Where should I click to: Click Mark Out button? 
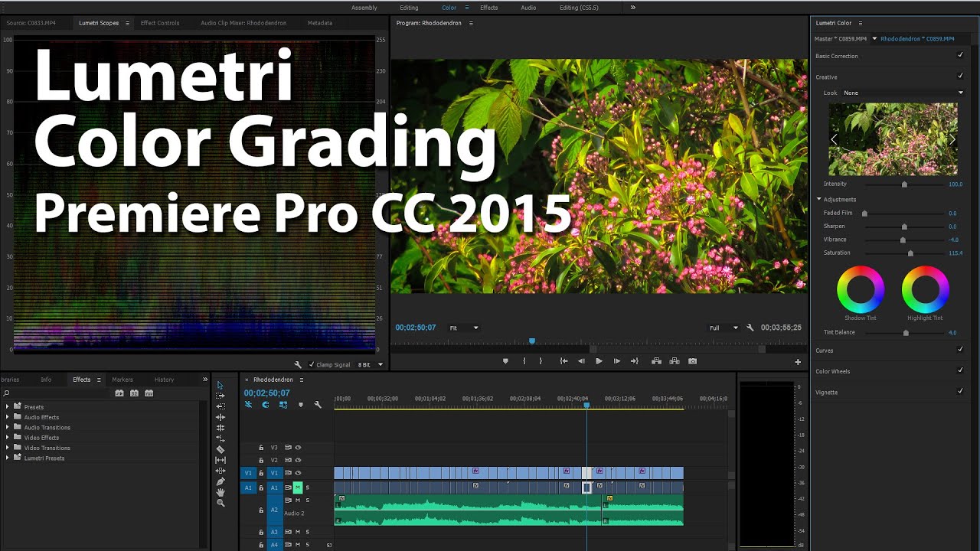[541, 361]
